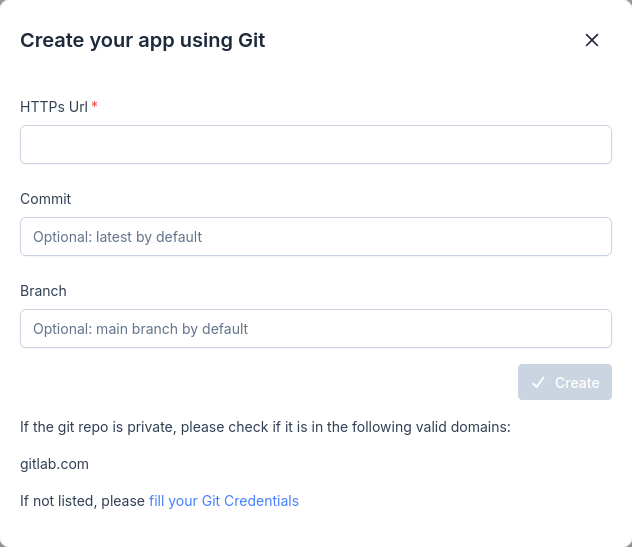This screenshot has height=547, width=632.
Task: Click the dialog title 'Create your app using Git'
Action: click(x=142, y=41)
